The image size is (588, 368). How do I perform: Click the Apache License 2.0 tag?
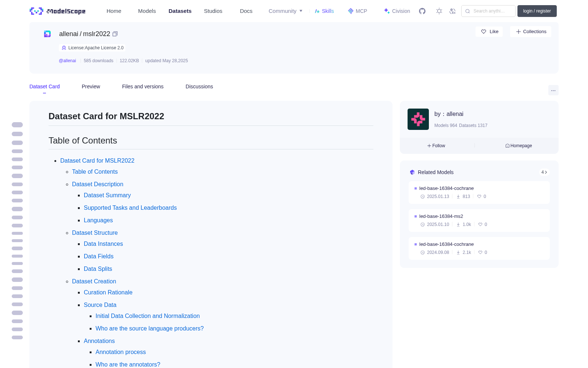[92, 48]
